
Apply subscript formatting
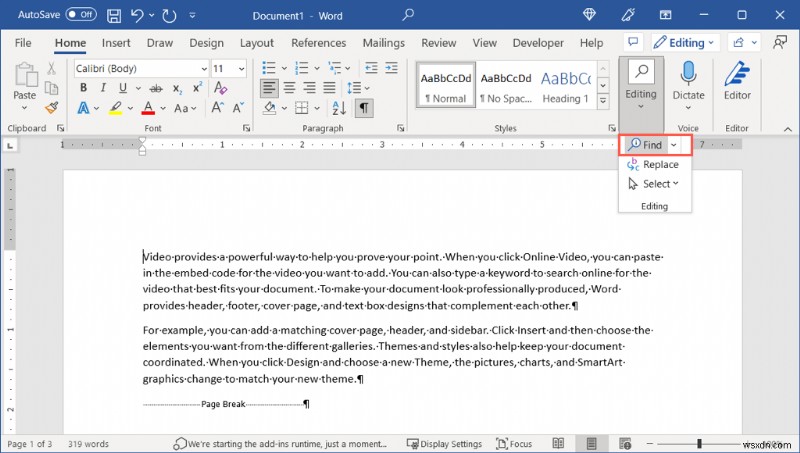[177, 88]
